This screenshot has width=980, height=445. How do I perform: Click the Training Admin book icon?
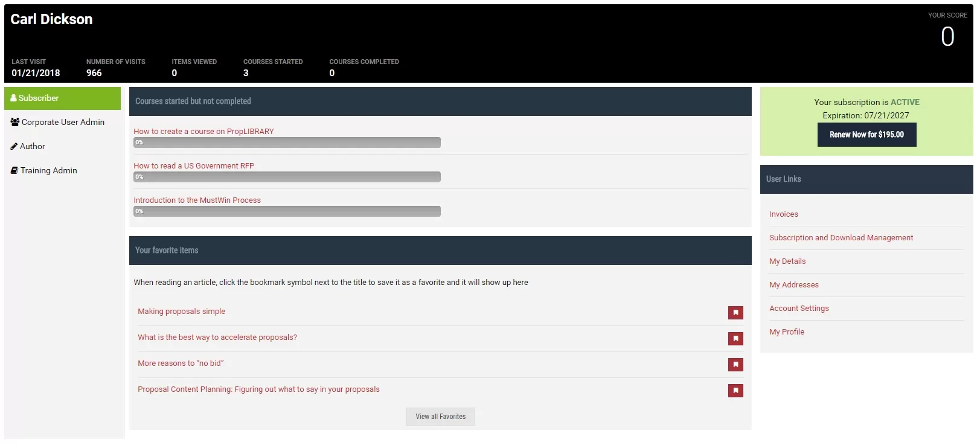click(14, 170)
